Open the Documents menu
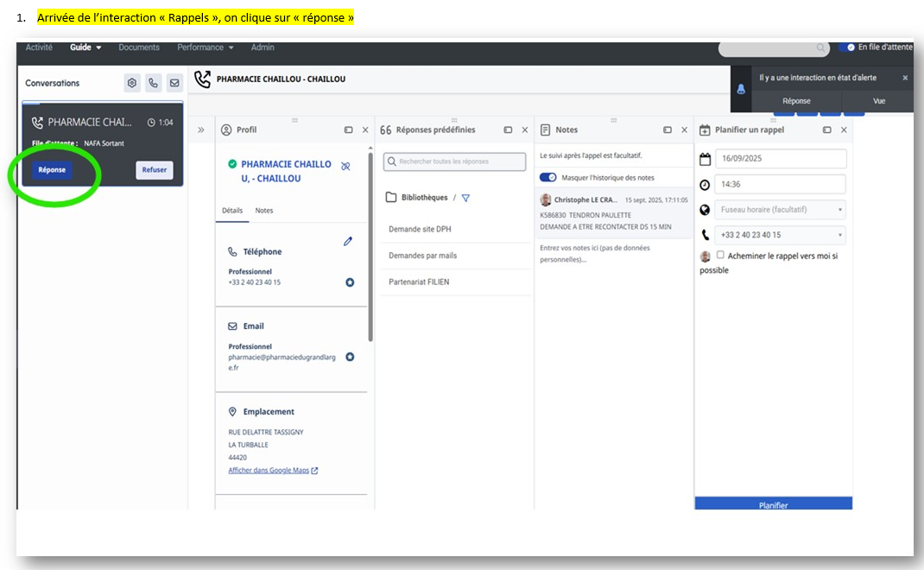The image size is (924, 570). coord(139,47)
